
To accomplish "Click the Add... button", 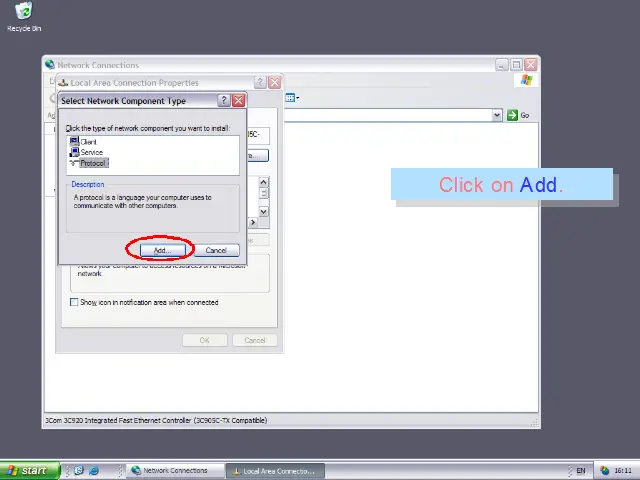I will (x=161, y=250).
